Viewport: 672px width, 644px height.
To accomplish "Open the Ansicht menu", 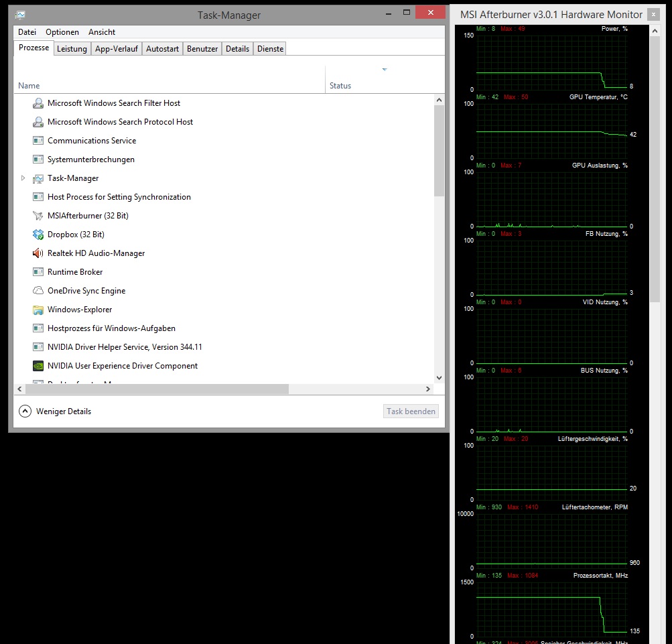I will [102, 32].
